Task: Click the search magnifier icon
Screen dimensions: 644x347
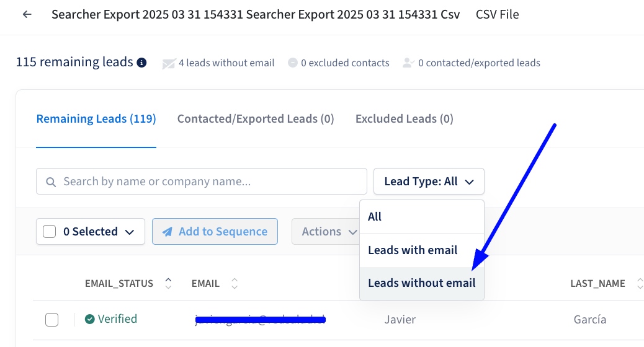Action: pyautogui.click(x=51, y=182)
